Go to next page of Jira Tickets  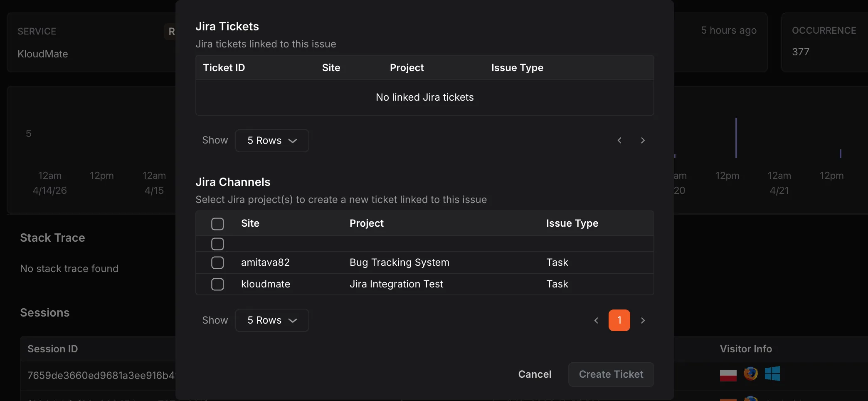tap(643, 141)
